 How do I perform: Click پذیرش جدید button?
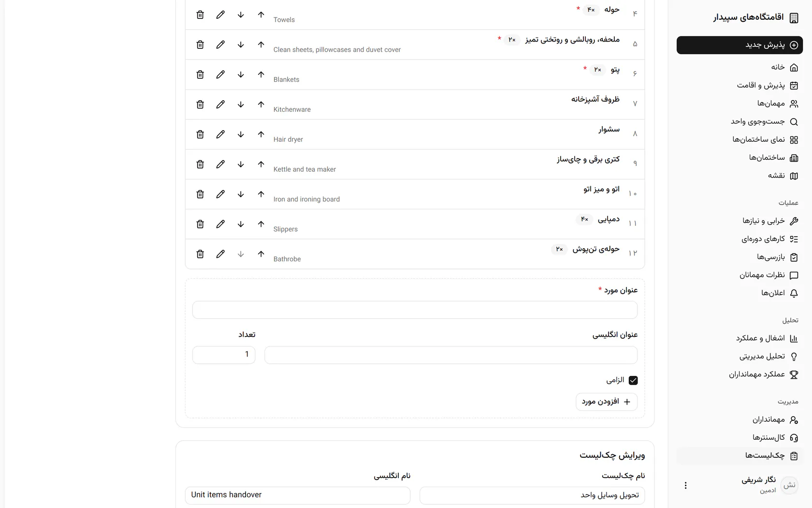[739, 45]
